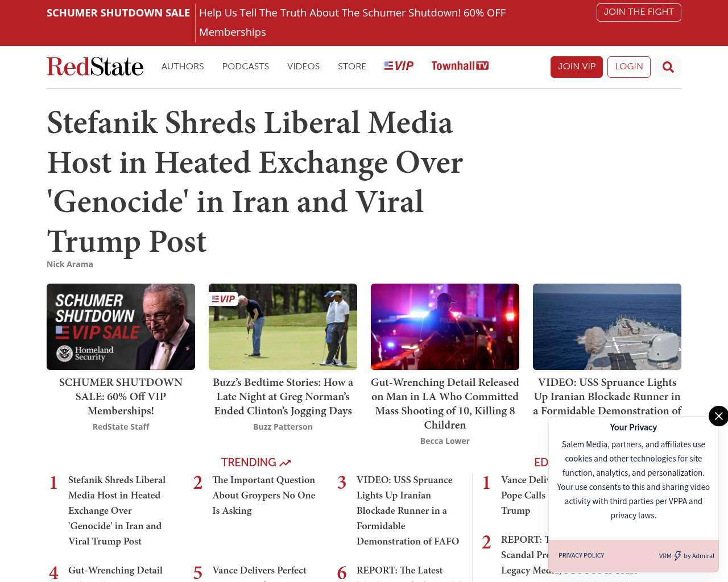Screen dimensions: 728x582
Task: Read the 60% off memberships banner text
Action: (352, 23)
